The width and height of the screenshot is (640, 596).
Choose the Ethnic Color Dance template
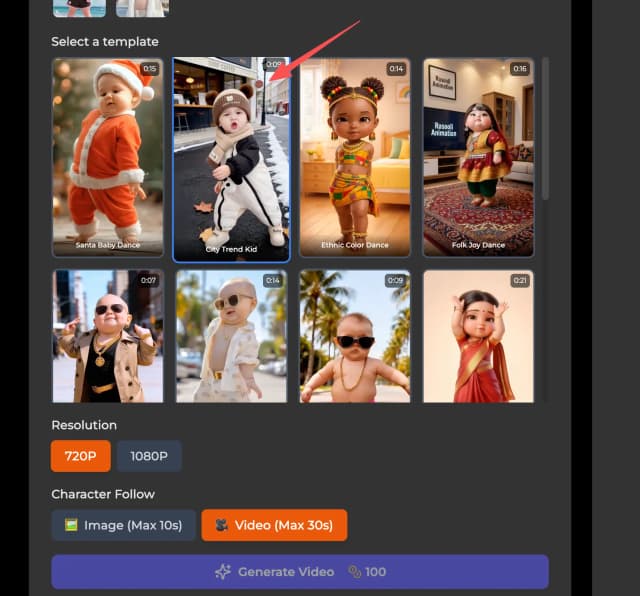tap(355, 157)
